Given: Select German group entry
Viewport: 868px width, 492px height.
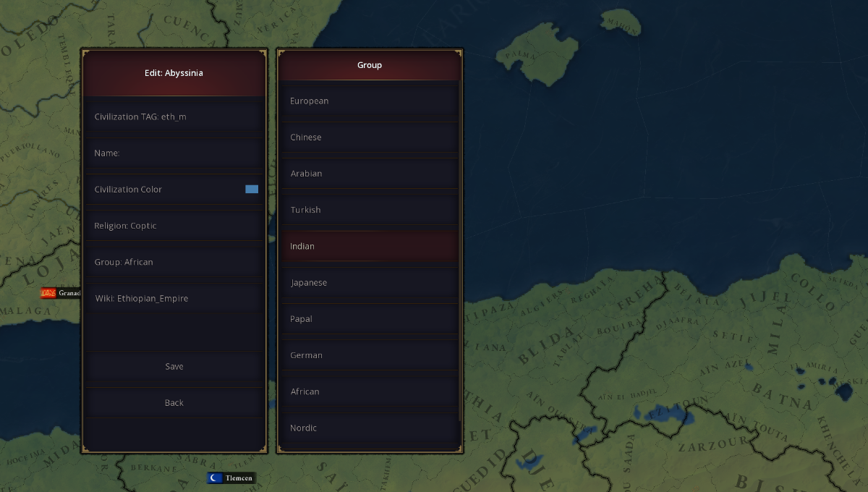Looking at the screenshot, I should [x=370, y=355].
